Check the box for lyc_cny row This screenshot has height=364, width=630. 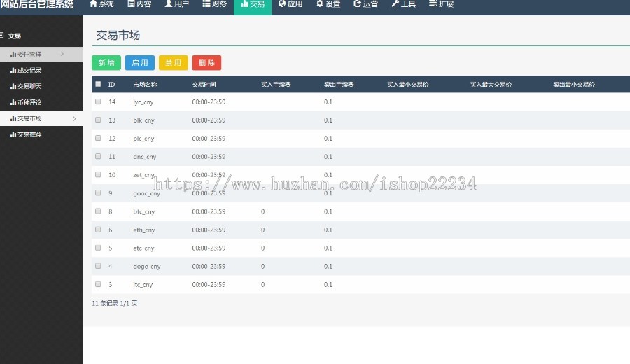[x=98, y=101]
